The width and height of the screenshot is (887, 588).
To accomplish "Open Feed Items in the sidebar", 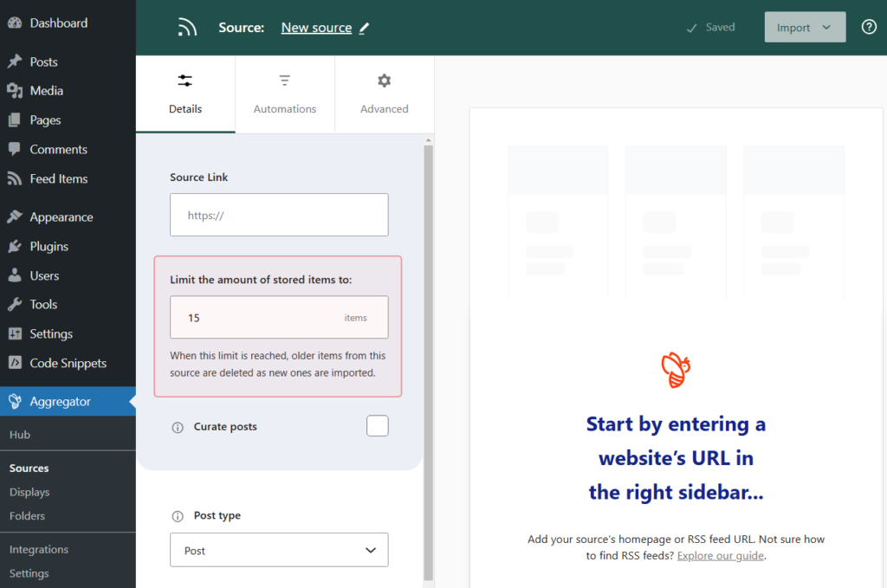I will point(58,178).
